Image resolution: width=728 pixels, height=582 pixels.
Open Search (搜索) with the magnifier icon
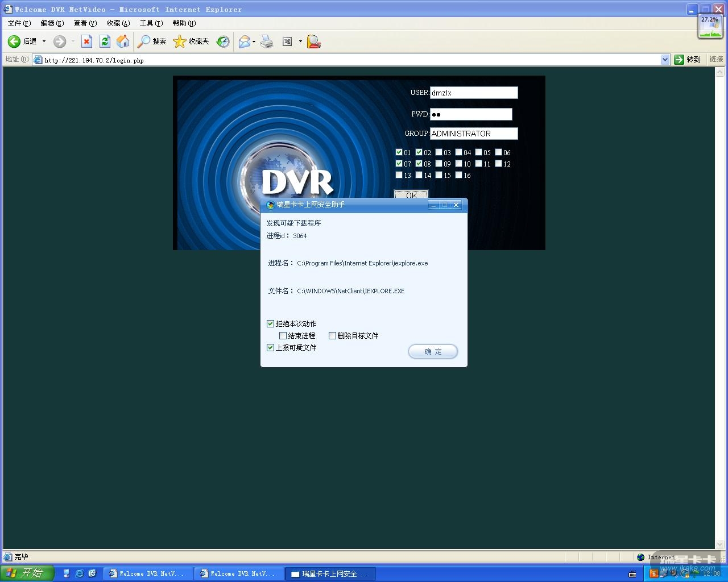[x=152, y=41]
